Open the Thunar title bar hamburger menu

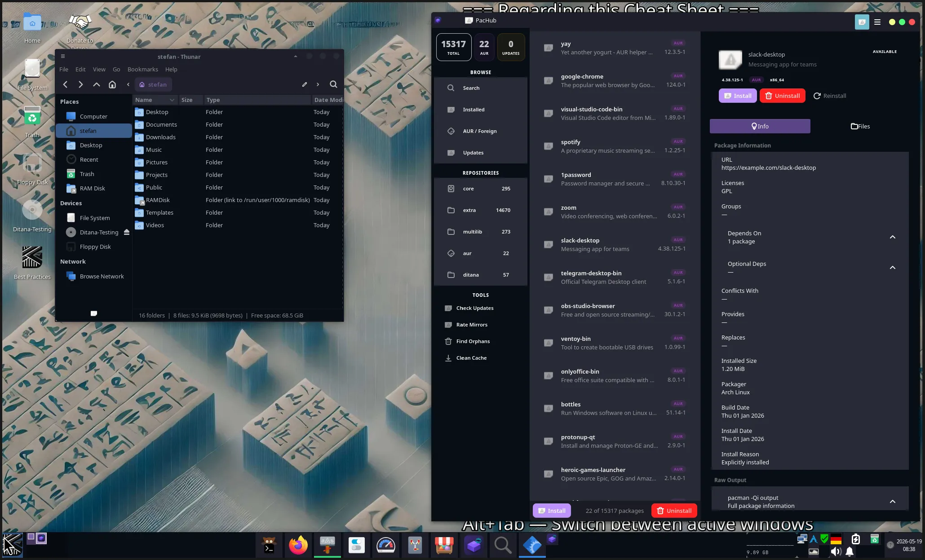coord(63,57)
